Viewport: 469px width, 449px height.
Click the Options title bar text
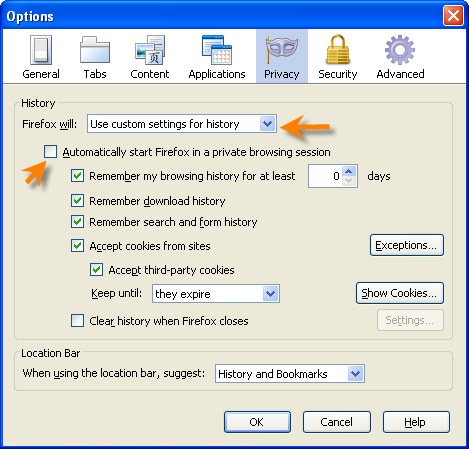point(30,16)
